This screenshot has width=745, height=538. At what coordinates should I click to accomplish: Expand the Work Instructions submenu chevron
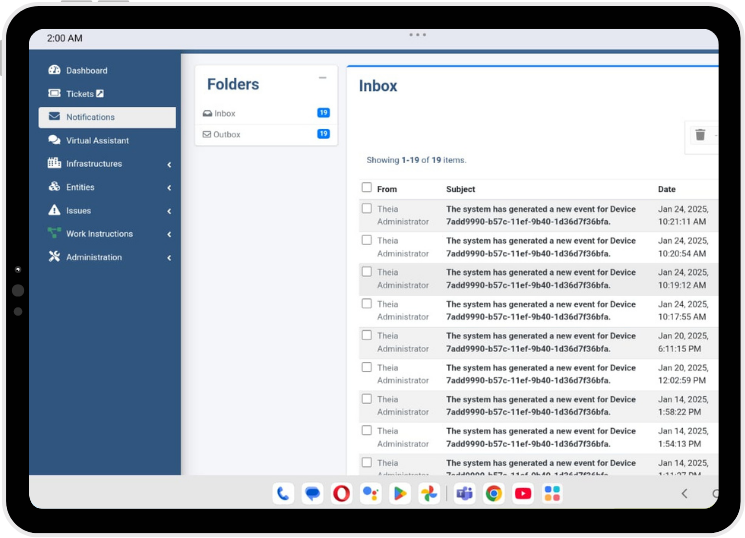pos(169,234)
